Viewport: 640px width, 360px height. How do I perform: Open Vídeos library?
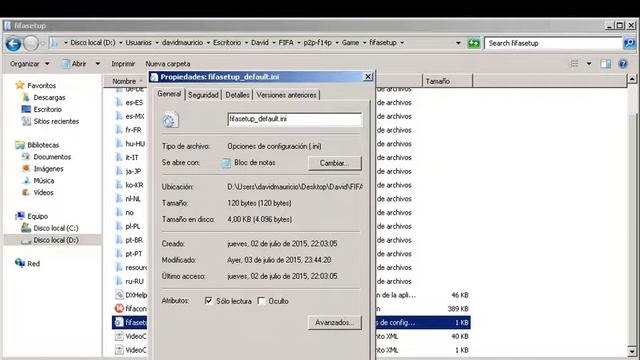pyautogui.click(x=43, y=192)
